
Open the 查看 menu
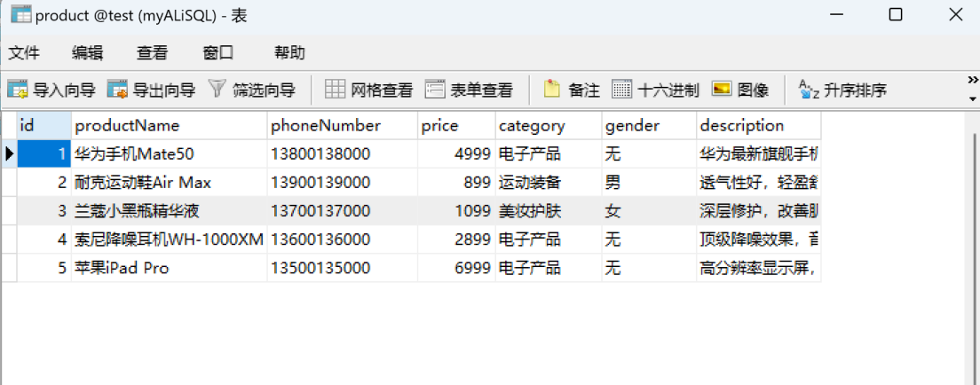(x=153, y=53)
